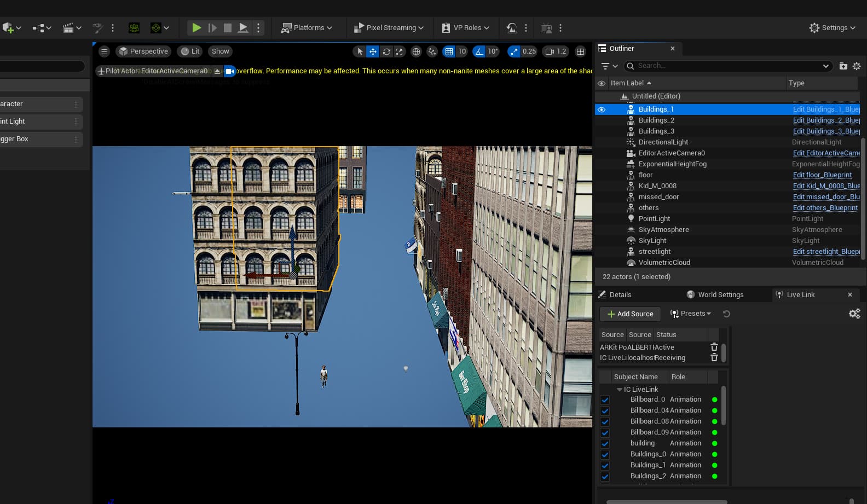The image size is (867, 504).
Task: Click the viewport layout maximize/restore icon
Action: click(580, 51)
